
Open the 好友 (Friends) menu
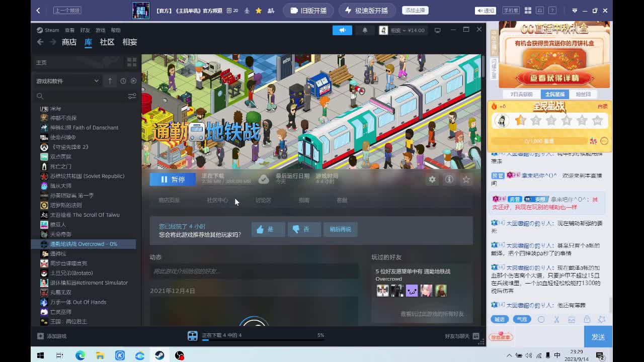(x=85, y=30)
